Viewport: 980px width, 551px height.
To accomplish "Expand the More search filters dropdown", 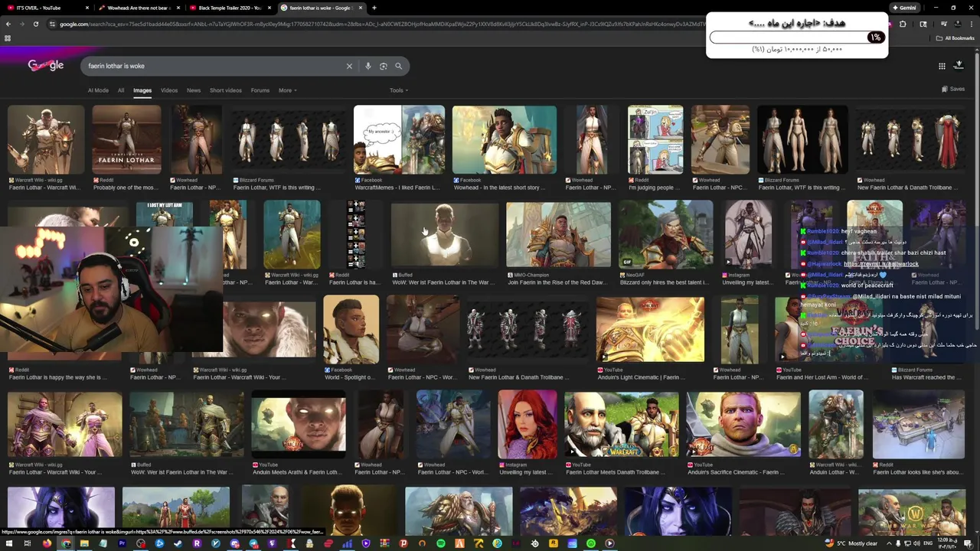I will coord(287,90).
